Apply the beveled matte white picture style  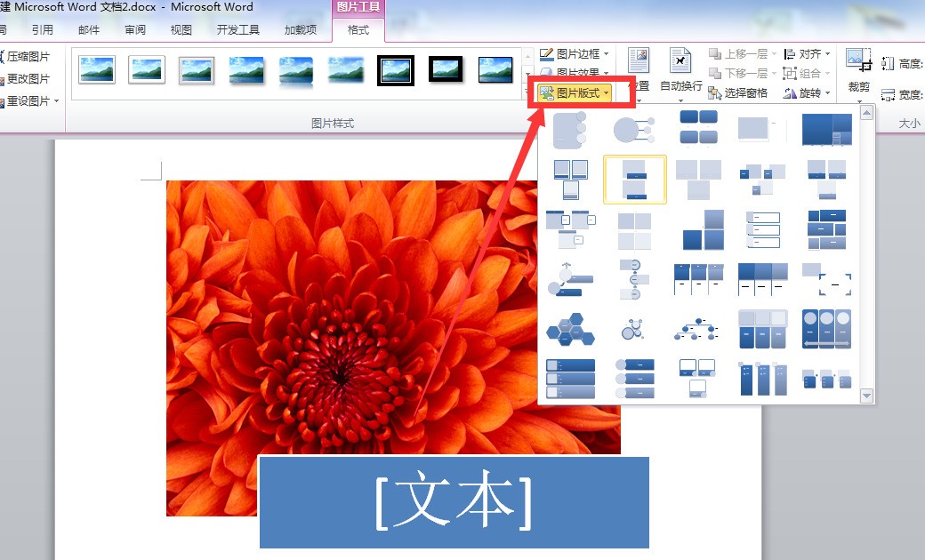click(x=146, y=69)
